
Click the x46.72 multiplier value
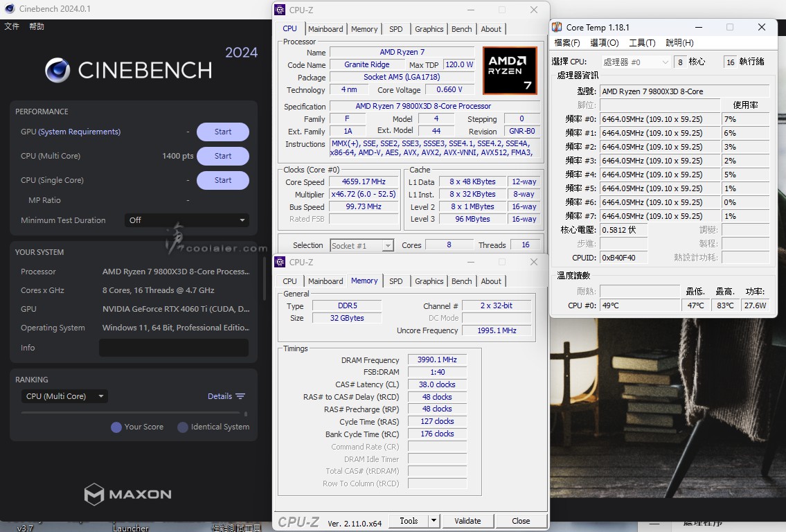pos(364,194)
